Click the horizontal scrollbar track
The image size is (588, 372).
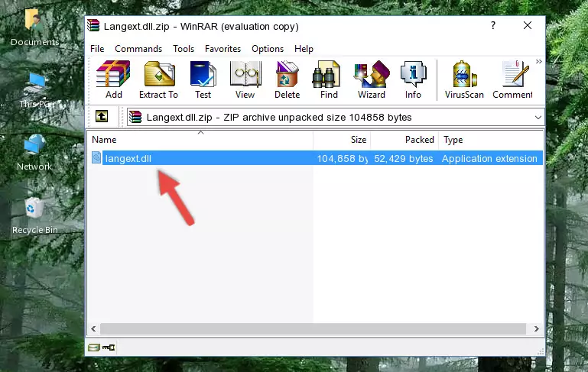(x=313, y=328)
